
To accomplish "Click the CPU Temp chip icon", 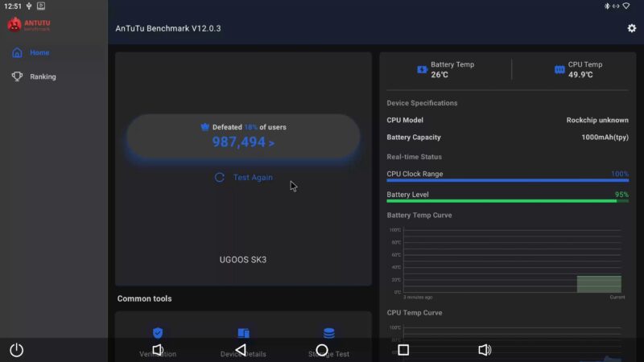I will 559,70.
